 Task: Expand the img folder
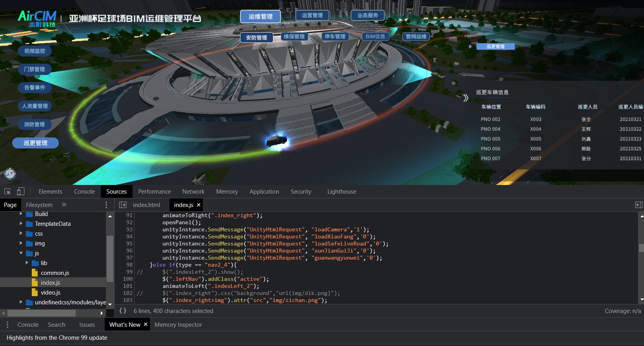21,243
